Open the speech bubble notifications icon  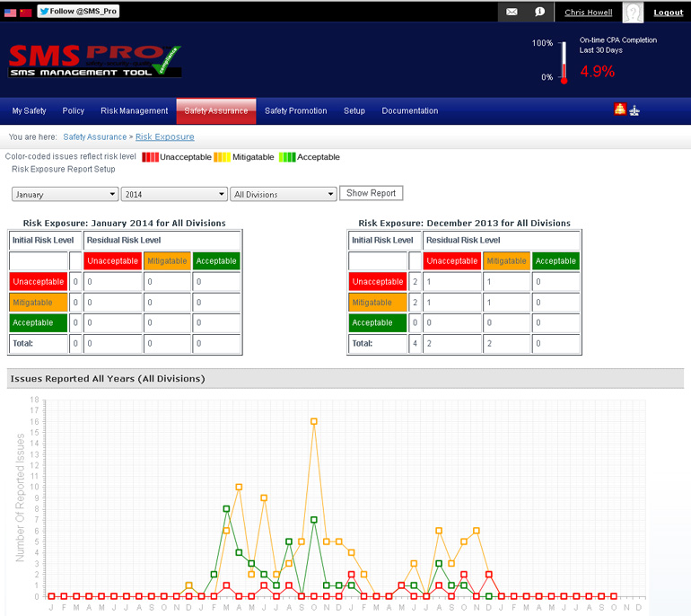click(x=539, y=12)
